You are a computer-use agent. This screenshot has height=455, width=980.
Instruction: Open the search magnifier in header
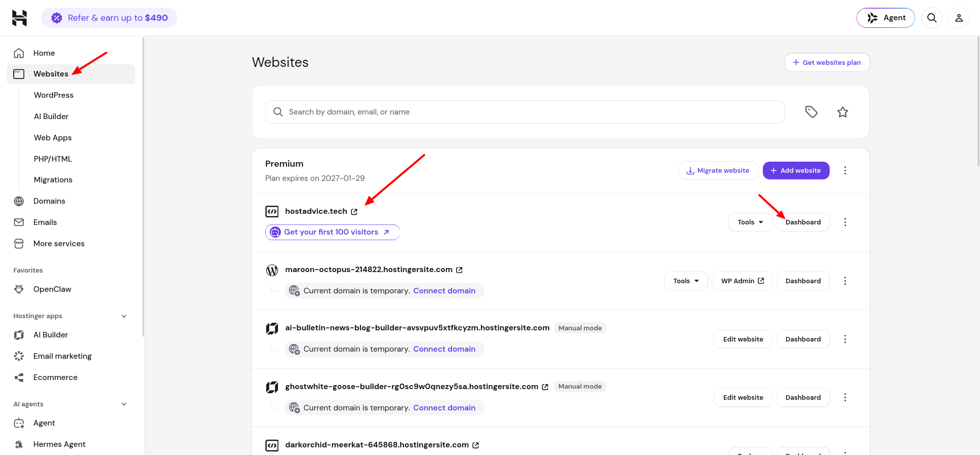pos(932,18)
